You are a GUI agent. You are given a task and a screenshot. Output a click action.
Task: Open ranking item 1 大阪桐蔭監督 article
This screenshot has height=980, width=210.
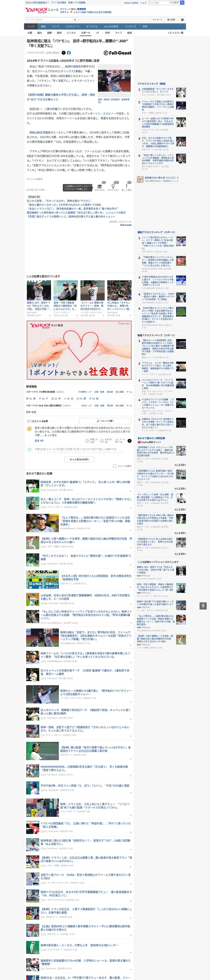tap(158, 90)
